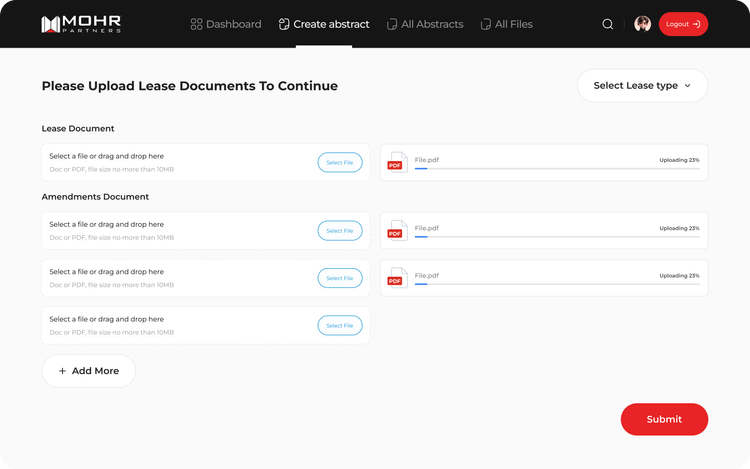The width and height of the screenshot is (750, 469).
Task: Click the Add More button
Action: 88,371
